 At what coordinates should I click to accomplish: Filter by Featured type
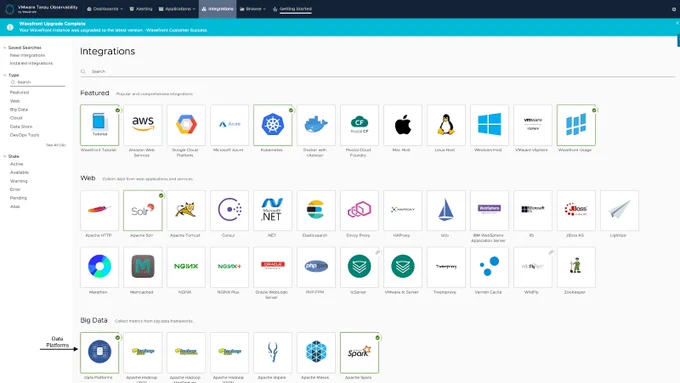tap(20, 92)
